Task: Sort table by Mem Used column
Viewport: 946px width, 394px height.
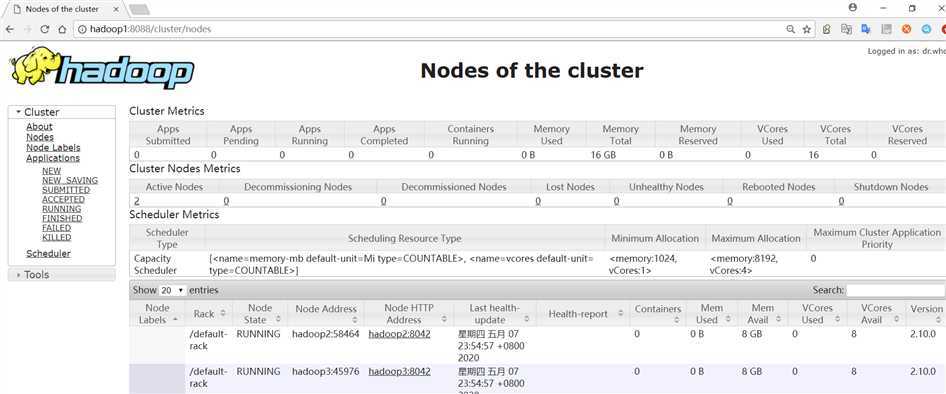Action: tap(712, 314)
